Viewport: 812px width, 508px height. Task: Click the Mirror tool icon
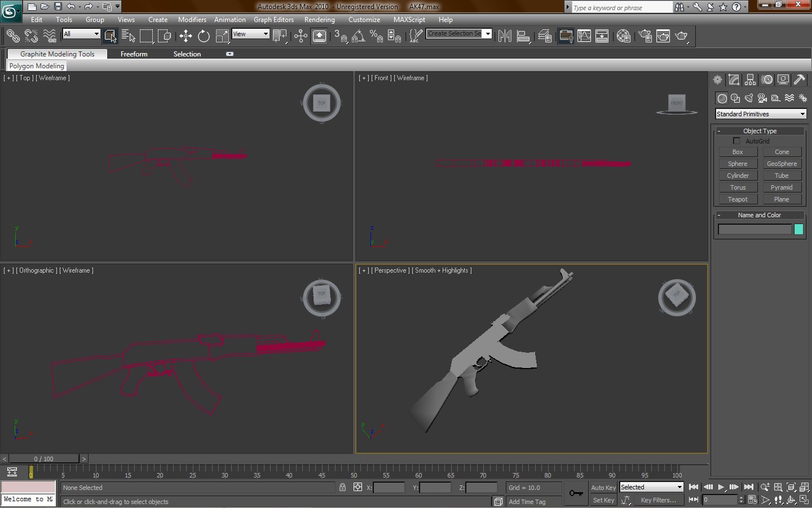pyautogui.click(x=505, y=36)
